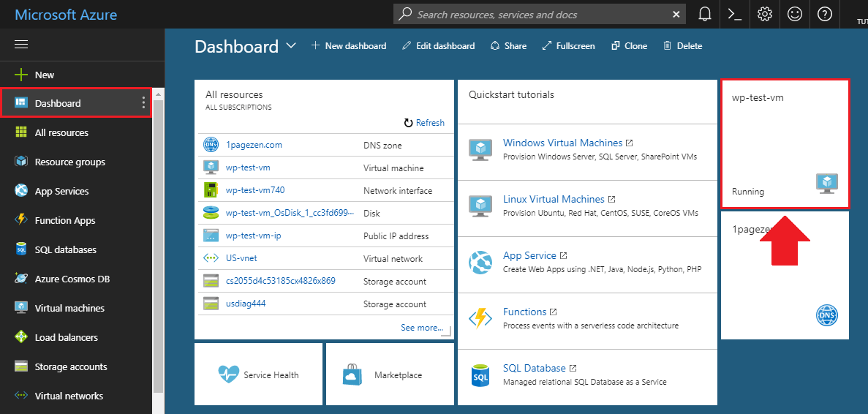The image size is (868, 414).
Task: Click the Storage accounts icon in sidebar
Action: point(21,366)
